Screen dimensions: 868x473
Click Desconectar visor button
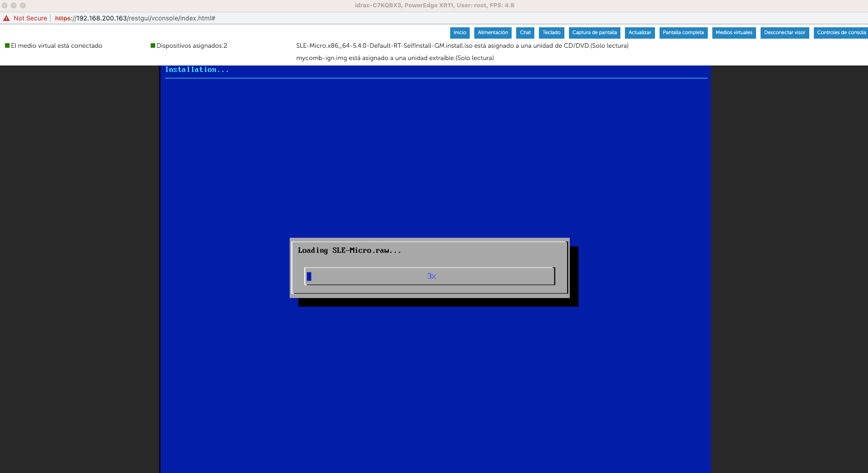(x=785, y=33)
